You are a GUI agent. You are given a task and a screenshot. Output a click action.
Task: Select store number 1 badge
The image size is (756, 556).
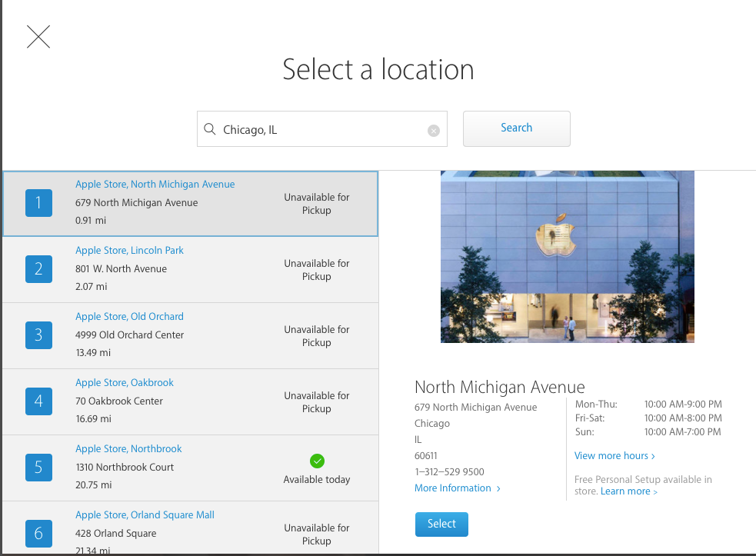tap(38, 203)
